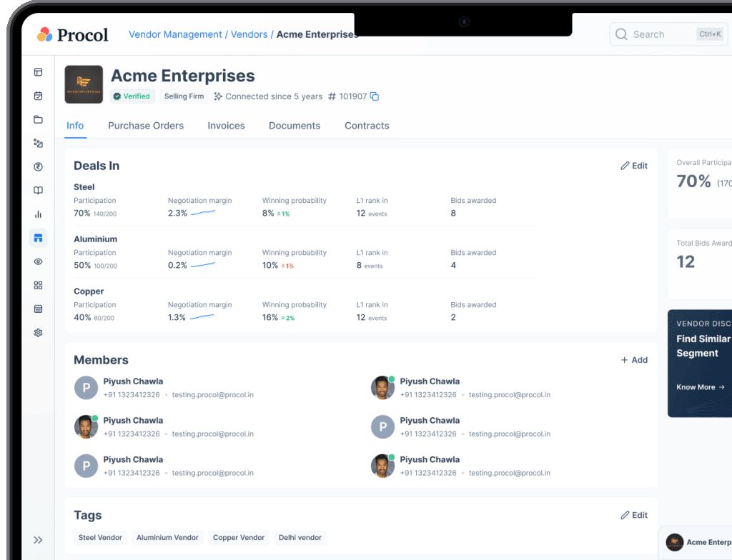Open the eye icon in sidebar
This screenshot has height=560, width=732.
click(39, 262)
